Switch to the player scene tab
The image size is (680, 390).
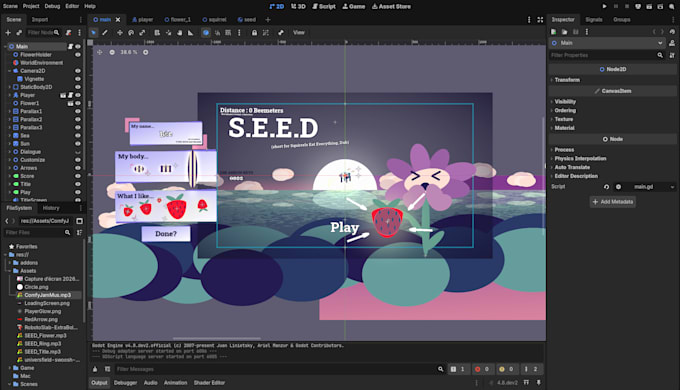click(143, 20)
